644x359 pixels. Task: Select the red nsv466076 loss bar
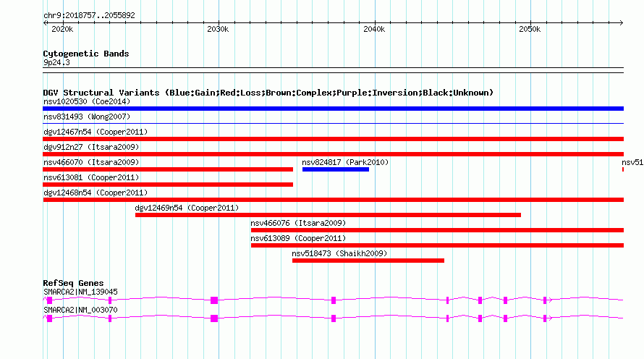tap(437, 230)
